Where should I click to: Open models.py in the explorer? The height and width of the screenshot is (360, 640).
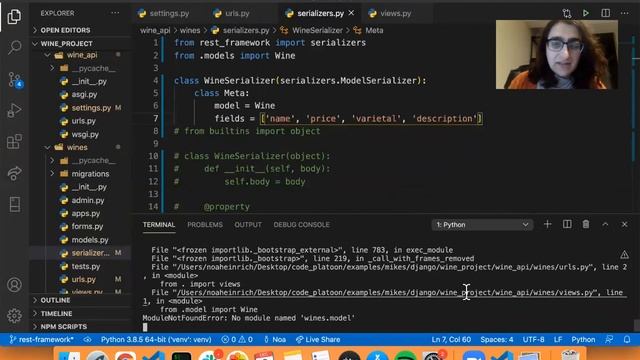coord(90,240)
